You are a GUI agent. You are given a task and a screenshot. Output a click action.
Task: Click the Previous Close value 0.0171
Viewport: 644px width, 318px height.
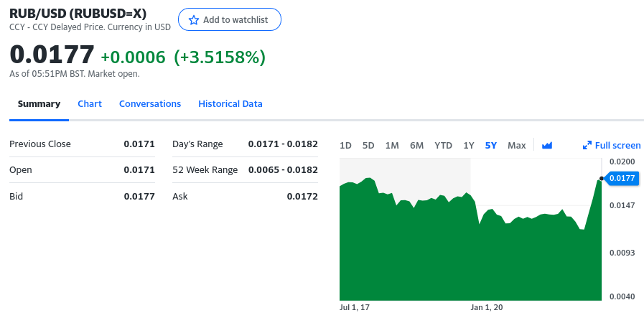pos(139,144)
